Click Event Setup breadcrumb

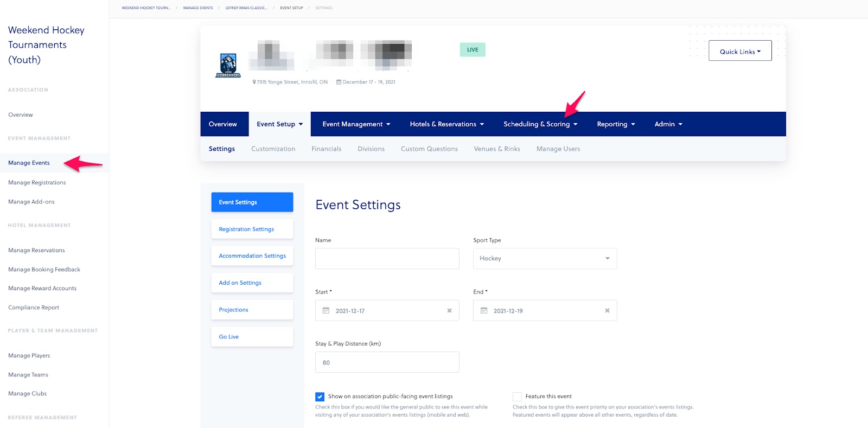(x=291, y=8)
